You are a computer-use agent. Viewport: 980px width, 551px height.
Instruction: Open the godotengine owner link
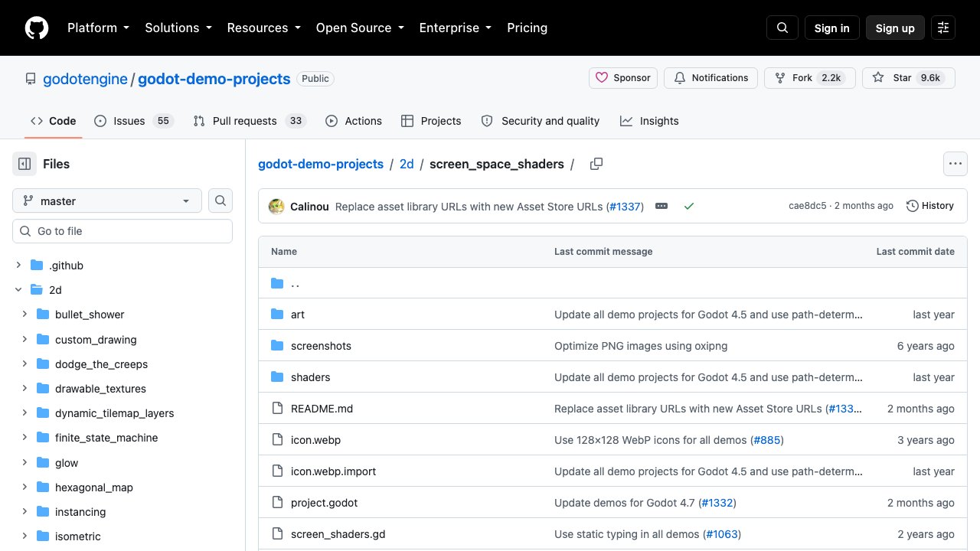coord(85,79)
